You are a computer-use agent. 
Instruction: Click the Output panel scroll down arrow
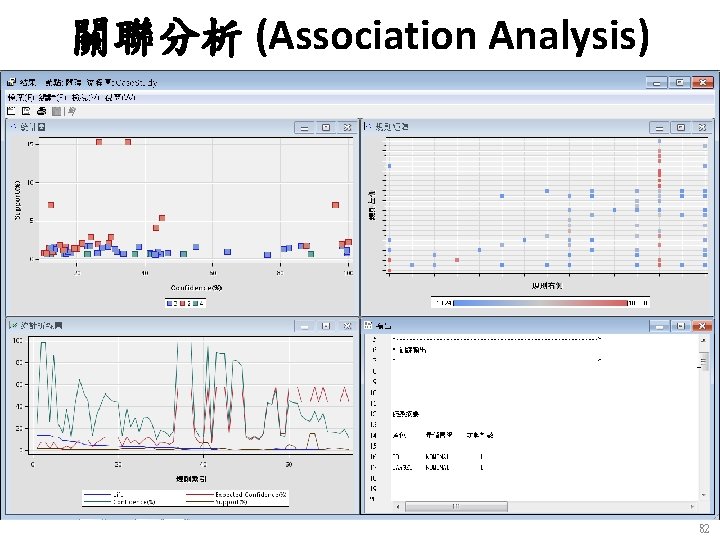coord(704,495)
